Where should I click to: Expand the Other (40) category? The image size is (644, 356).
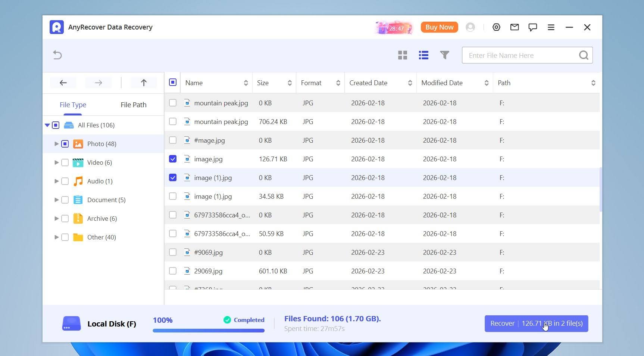click(x=56, y=237)
